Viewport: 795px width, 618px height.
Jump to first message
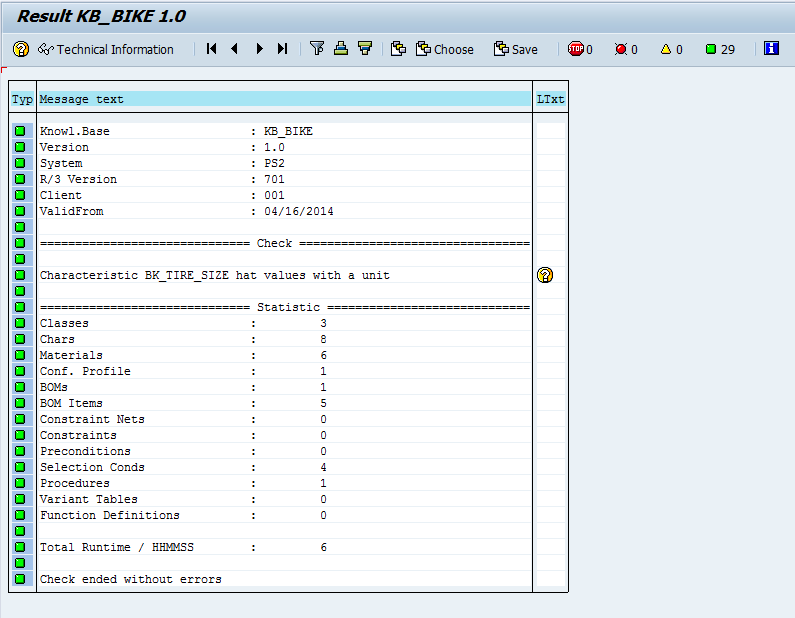point(211,49)
